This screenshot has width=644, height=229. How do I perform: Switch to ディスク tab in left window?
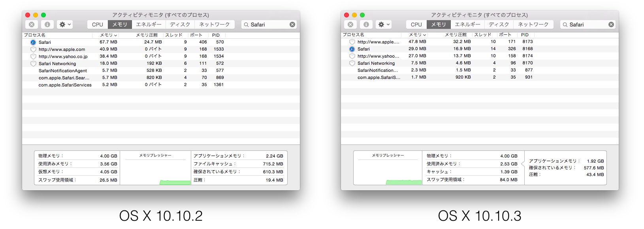[180, 24]
